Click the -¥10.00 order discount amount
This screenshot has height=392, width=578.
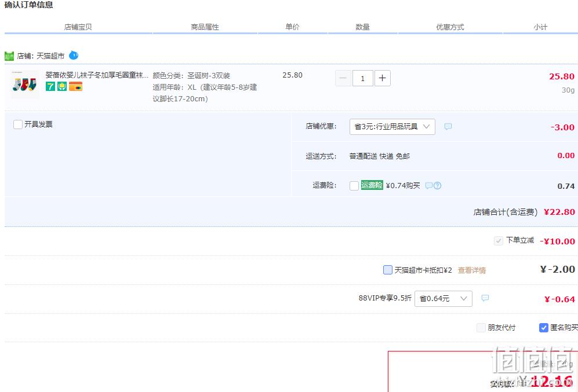[x=557, y=241]
